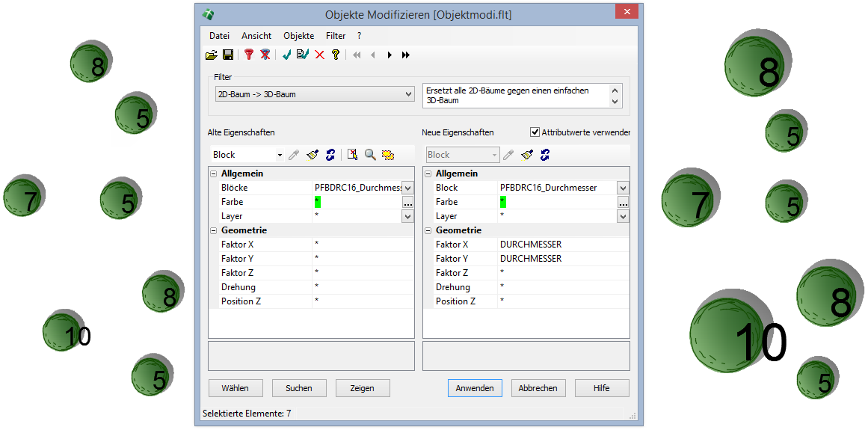Expand the Layer dropdown in Neue Eigenschaften

pyautogui.click(x=623, y=216)
